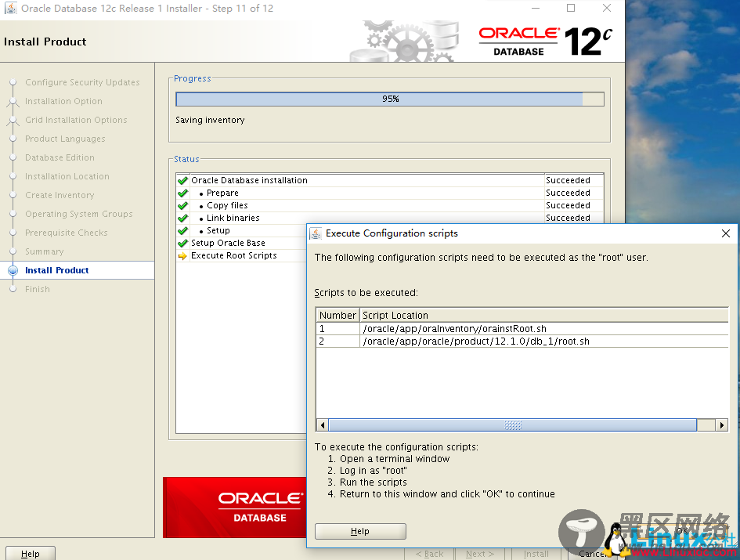Image resolution: width=740 pixels, height=560 pixels.
Task: Click green checkmark next to Prepare
Action: pyautogui.click(x=182, y=193)
